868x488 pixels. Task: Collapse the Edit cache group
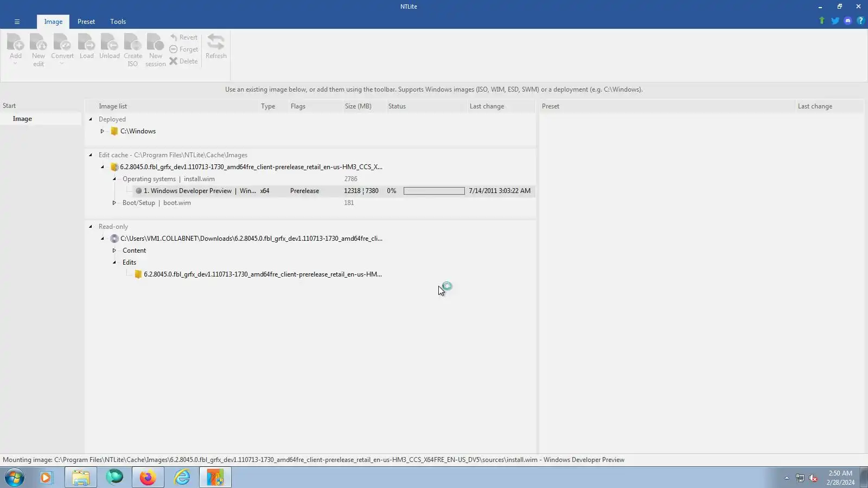(91, 155)
